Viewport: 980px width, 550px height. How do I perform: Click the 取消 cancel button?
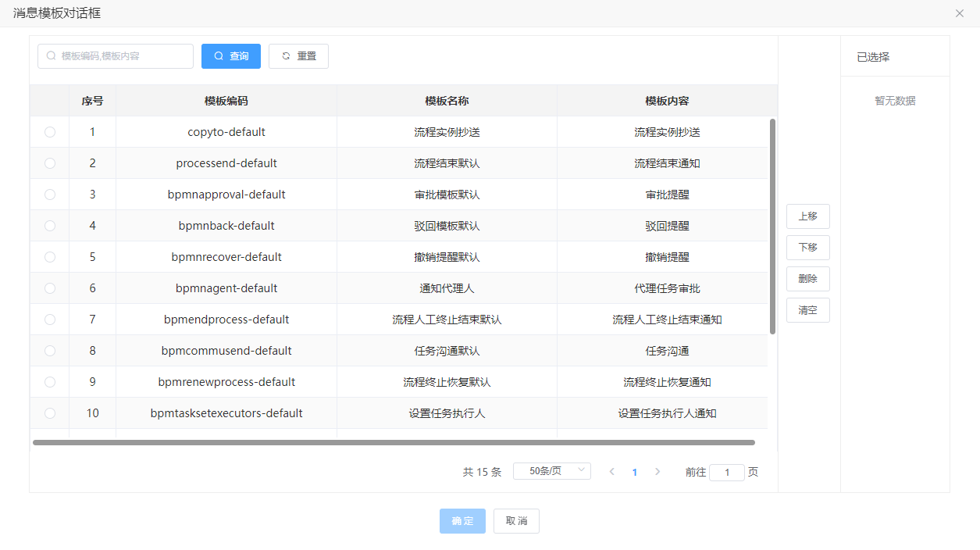point(516,521)
